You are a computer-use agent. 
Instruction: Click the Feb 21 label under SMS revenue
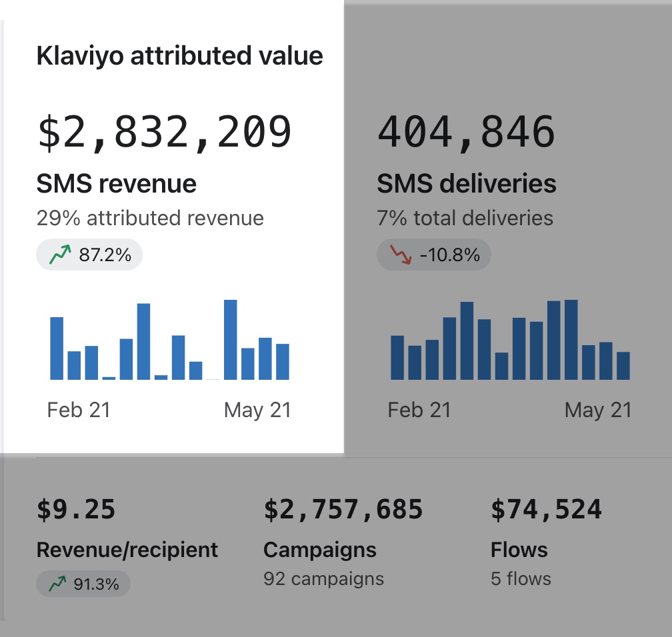(79, 410)
